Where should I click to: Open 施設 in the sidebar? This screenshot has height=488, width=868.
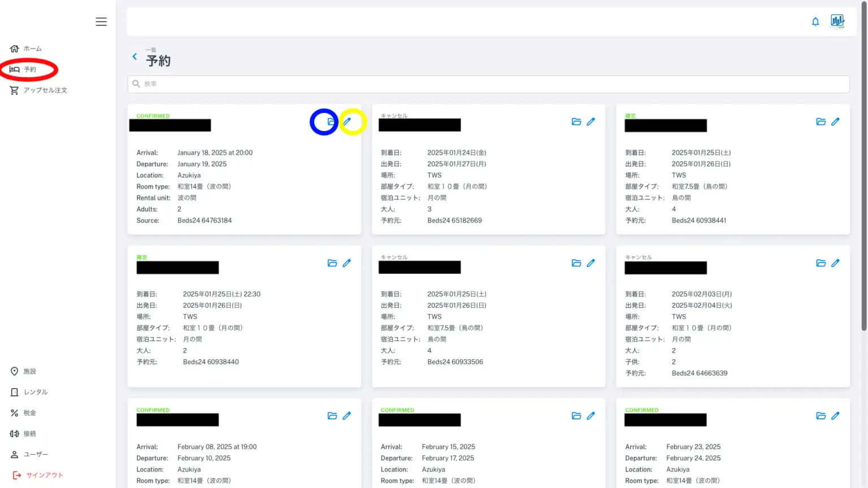[29, 371]
